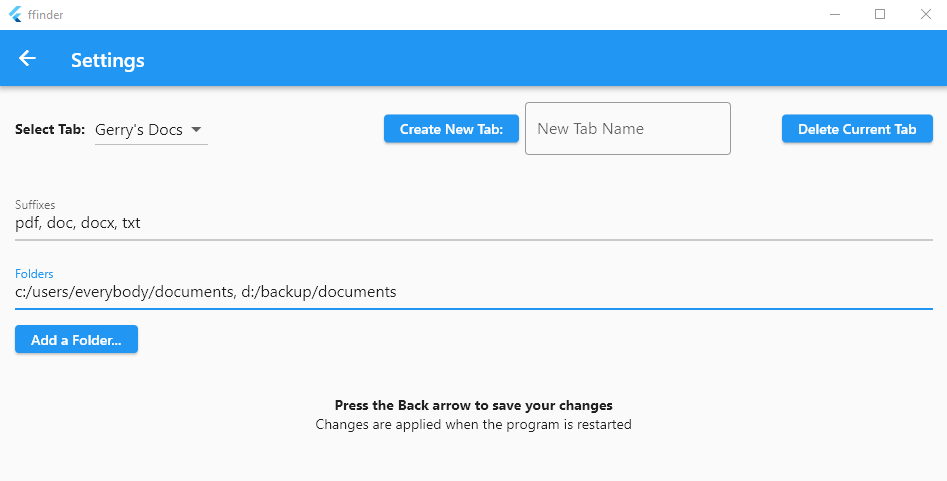Click the Suffixes field label
947x481 pixels.
(x=35, y=205)
